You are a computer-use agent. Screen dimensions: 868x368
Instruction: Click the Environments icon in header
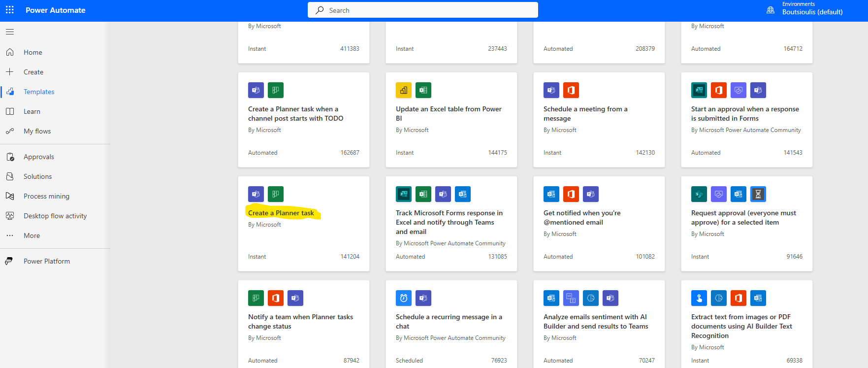click(771, 10)
